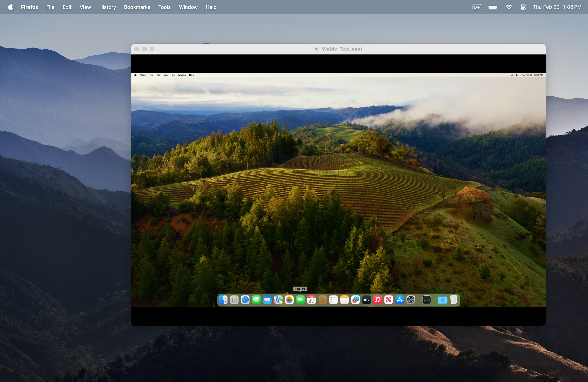Open File menu inside the VM
Image resolution: width=588 pixels, height=382 pixels.
(x=151, y=75)
